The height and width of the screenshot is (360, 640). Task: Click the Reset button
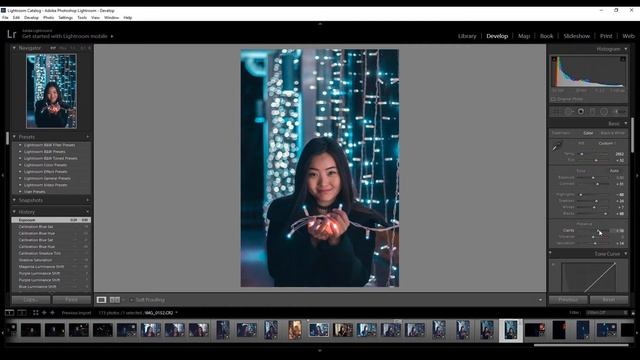point(609,300)
